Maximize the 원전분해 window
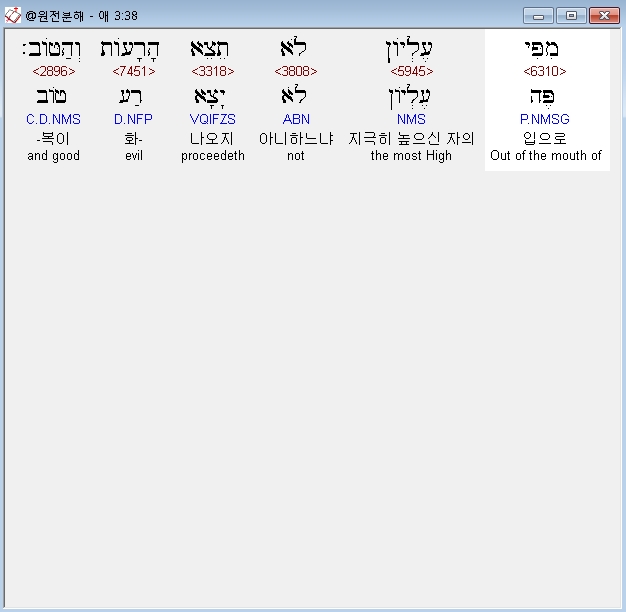Image resolution: width=626 pixels, height=612 pixels. [x=571, y=16]
